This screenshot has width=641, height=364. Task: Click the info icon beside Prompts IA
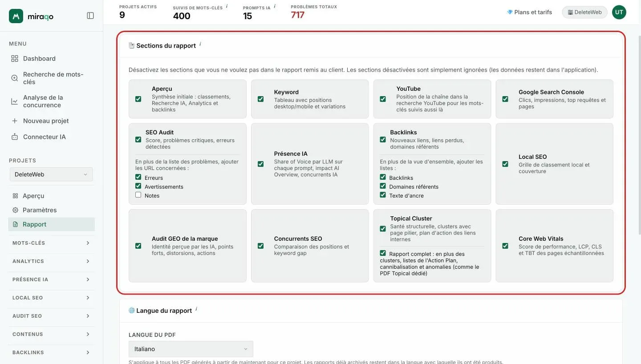point(275,6)
